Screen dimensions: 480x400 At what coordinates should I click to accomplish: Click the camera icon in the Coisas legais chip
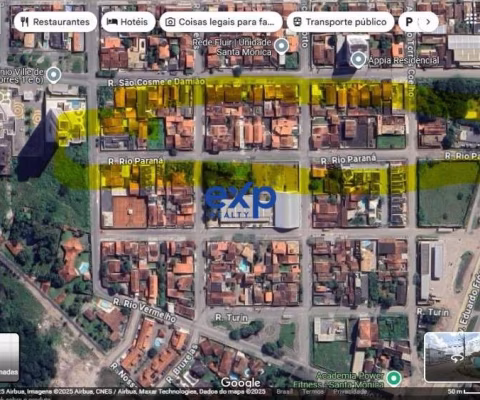170,22
